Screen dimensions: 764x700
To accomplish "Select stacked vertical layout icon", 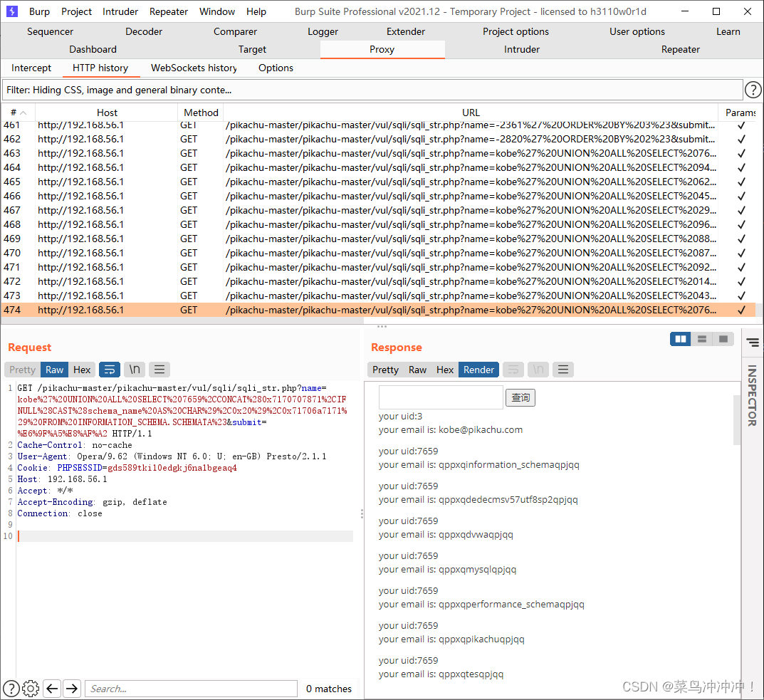I will pos(701,339).
